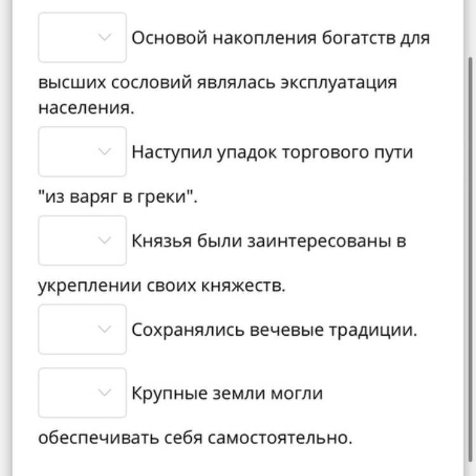This screenshot has width=476, height=476.
Task: Click the text 'обеспечивать себя самостоятельно.'
Action: [x=195, y=439]
